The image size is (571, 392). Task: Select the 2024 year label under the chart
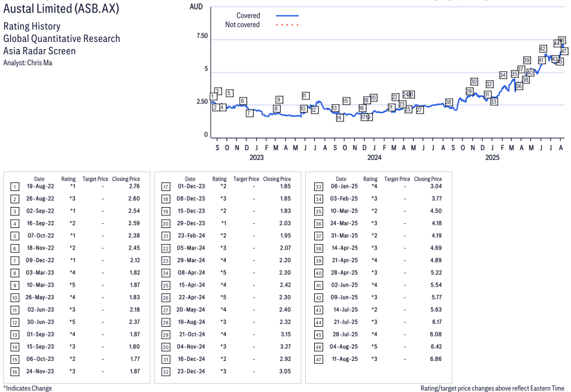tap(374, 157)
